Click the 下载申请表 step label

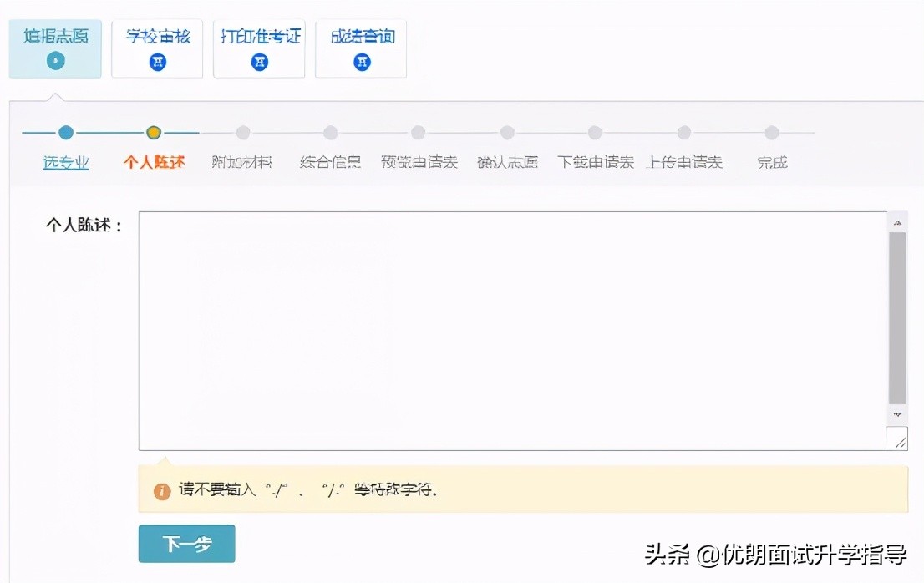pos(595,162)
